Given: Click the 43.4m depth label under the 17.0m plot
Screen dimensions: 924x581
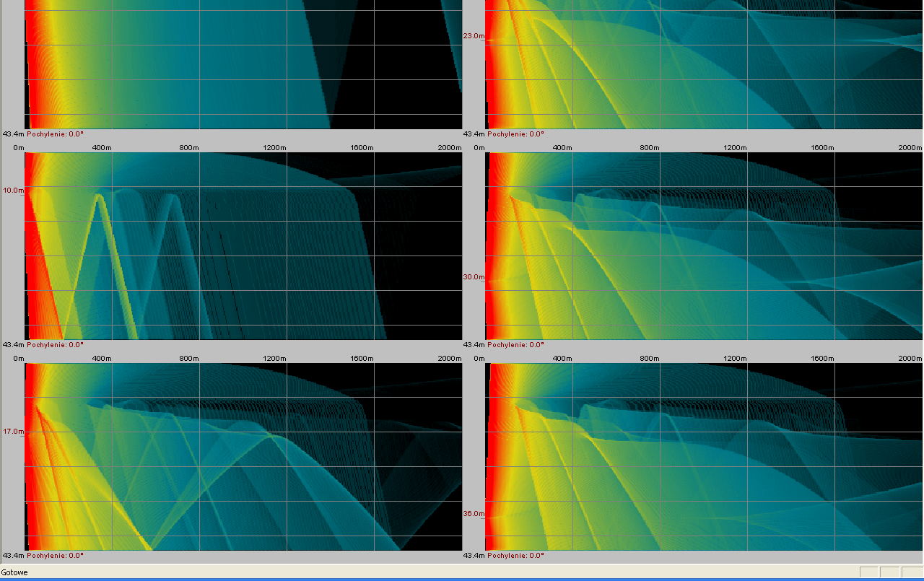Looking at the screenshot, I should coord(13,556).
